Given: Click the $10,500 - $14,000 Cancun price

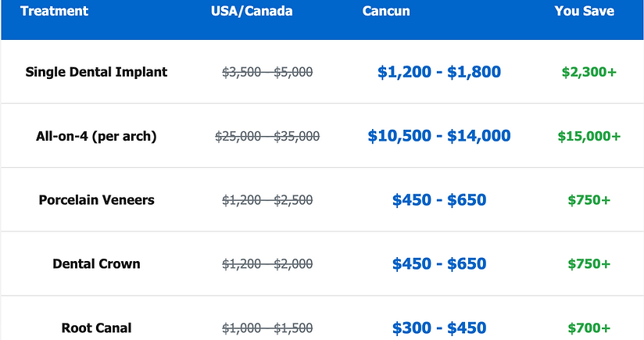Looking at the screenshot, I should [439, 136].
